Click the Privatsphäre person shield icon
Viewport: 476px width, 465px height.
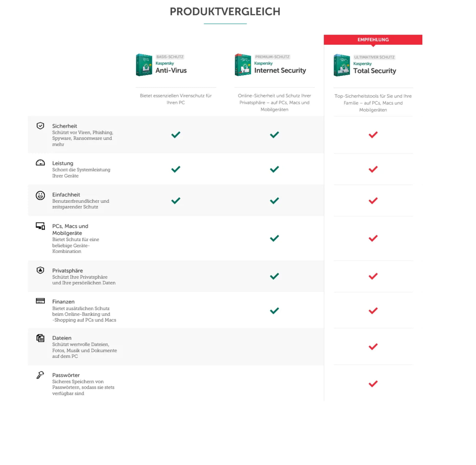tap(40, 270)
